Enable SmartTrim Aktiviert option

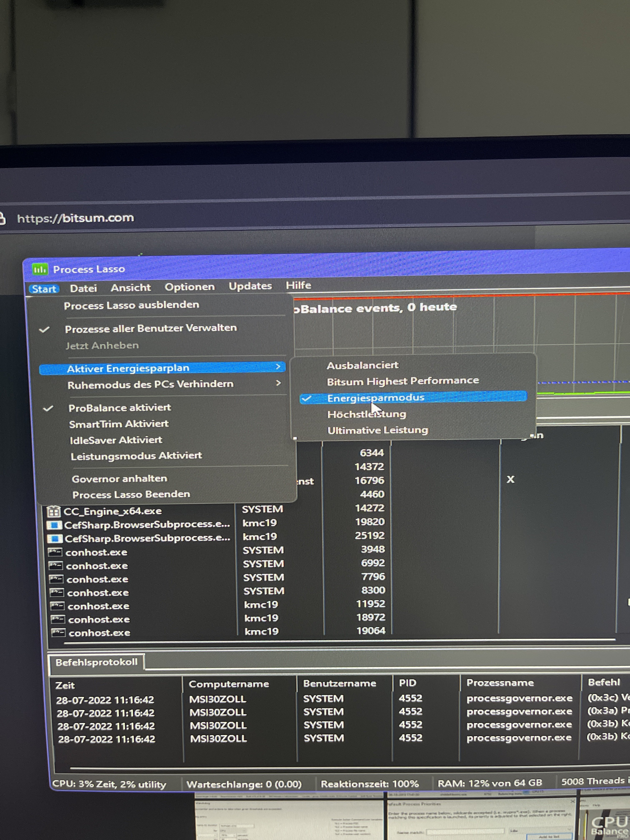119,424
